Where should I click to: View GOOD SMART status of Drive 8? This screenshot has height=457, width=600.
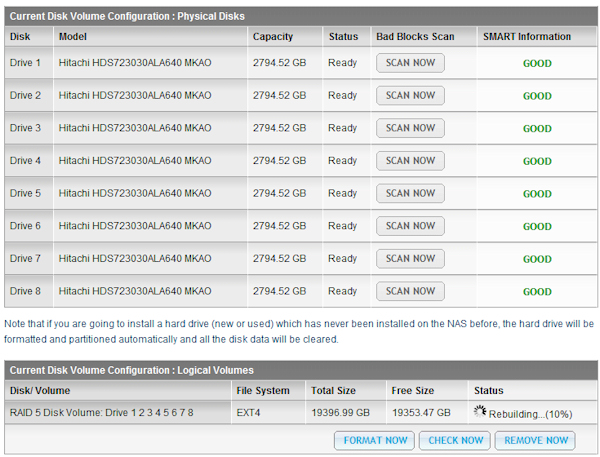click(x=537, y=292)
